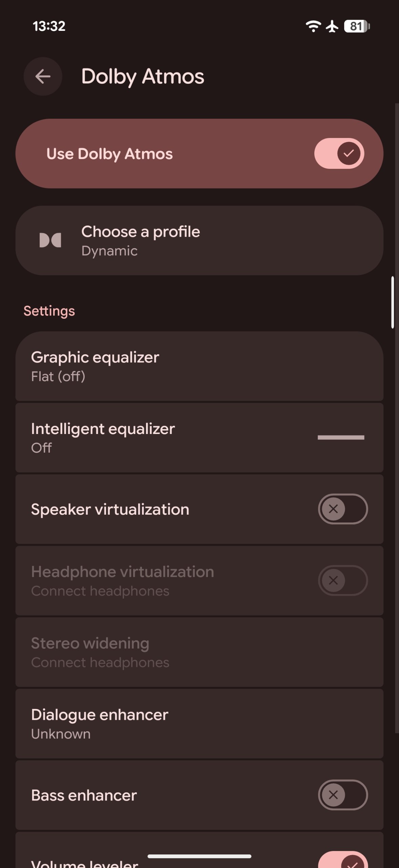
Task: Select the Stereo widening entry
Action: click(x=199, y=652)
